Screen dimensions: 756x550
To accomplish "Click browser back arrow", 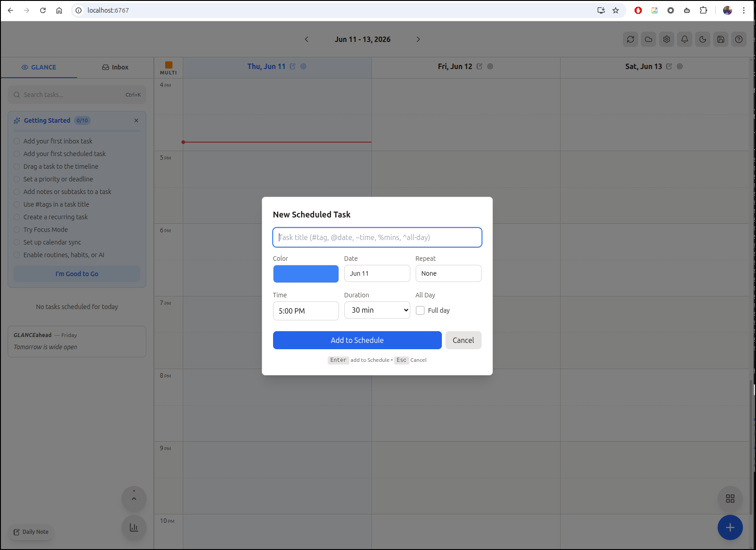I will [10, 10].
